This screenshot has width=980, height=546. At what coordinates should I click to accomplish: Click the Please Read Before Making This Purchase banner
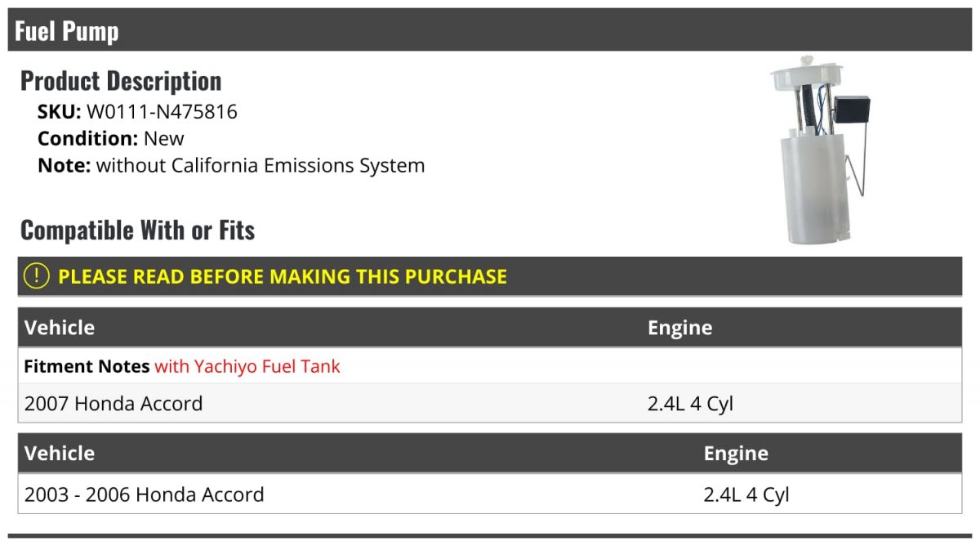(490, 276)
